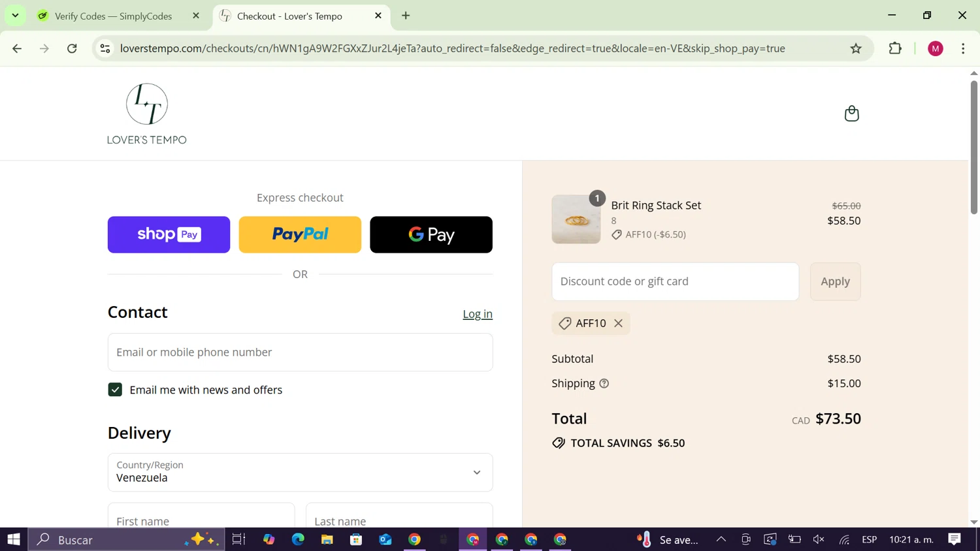The image size is (980, 551).
Task: Switch to Verify Codes — SimplyCodes tab
Action: [113, 16]
